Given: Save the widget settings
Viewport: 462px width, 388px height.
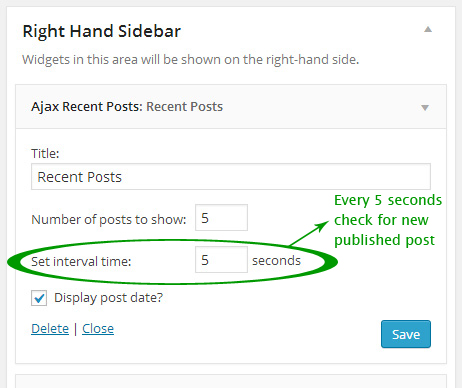Looking at the screenshot, I should [406, 334].
